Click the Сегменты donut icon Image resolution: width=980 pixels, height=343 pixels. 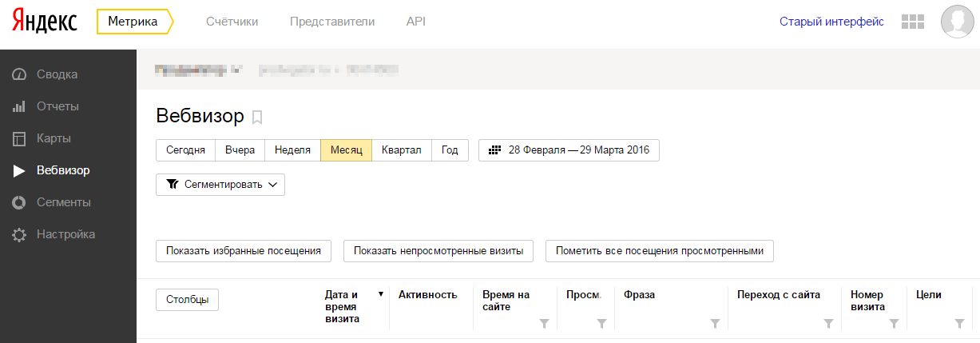20,202
